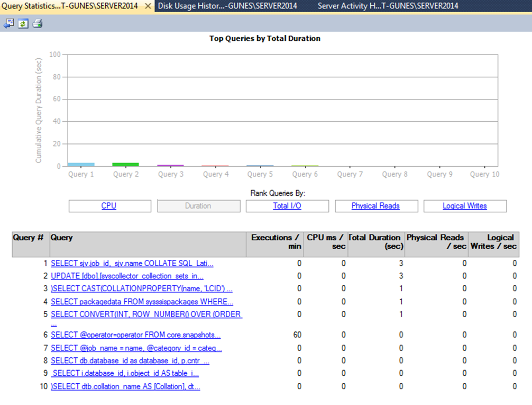Open SELECT @job_name = name query link
532x405 pixels.
tap(136, 348)
